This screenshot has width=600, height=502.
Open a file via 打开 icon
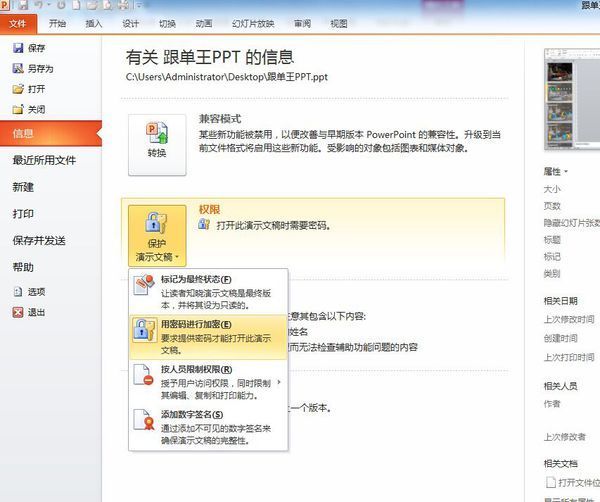tap(18, 88)
